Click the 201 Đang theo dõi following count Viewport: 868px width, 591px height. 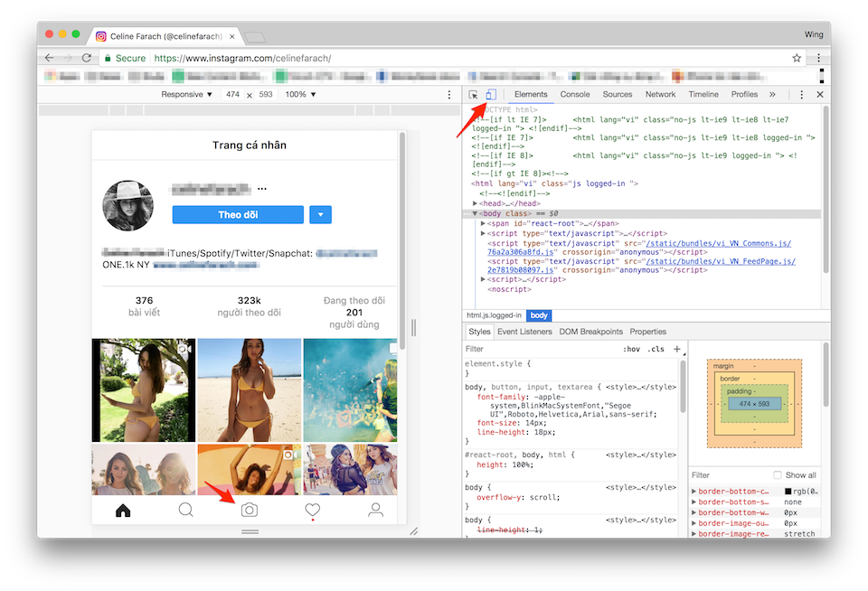coord(354,312)
